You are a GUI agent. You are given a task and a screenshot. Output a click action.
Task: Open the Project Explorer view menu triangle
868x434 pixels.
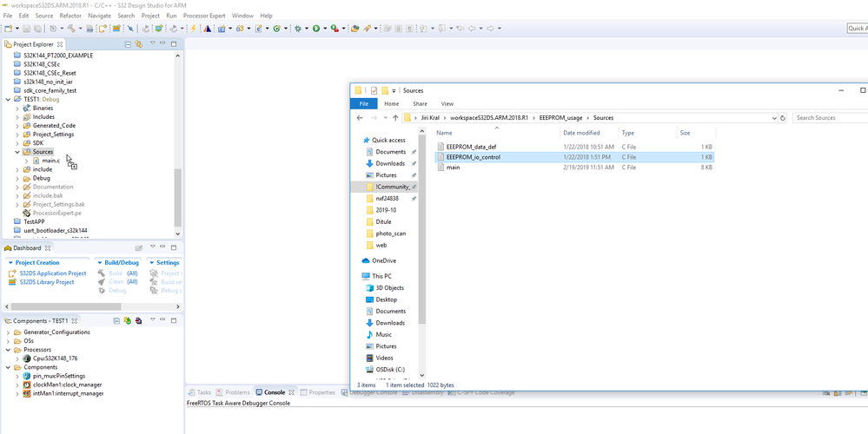click(152, 43)
